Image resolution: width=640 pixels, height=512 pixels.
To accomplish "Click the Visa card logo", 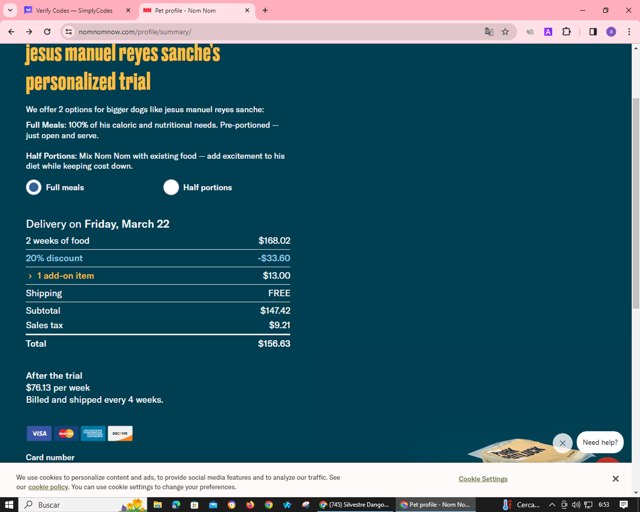I will click(39, 433).
